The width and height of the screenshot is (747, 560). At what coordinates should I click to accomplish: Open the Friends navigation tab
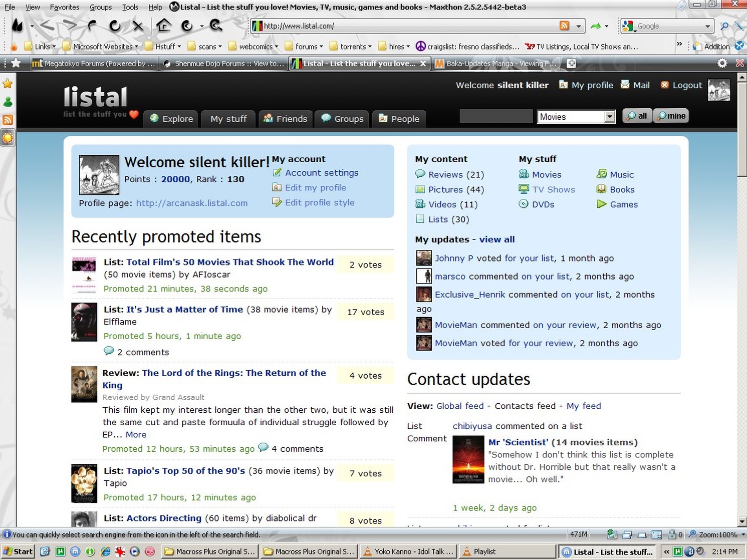click(x=286, y=119)
